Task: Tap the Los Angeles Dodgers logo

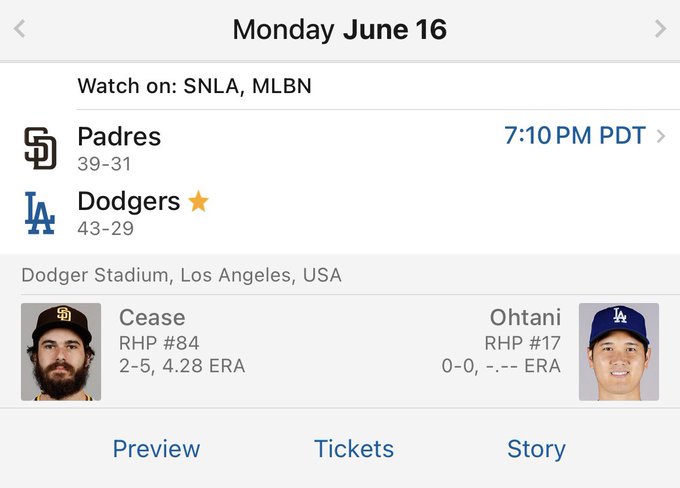Action: pyautogui.click(x=40, y=212)
